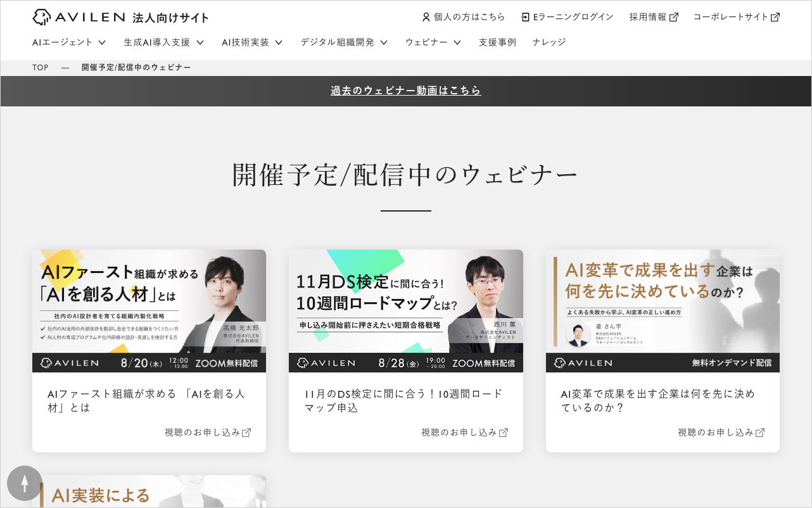Click external-link icon in AI変革 card
This screenshot has width=812, height=508.
(760, 433)
